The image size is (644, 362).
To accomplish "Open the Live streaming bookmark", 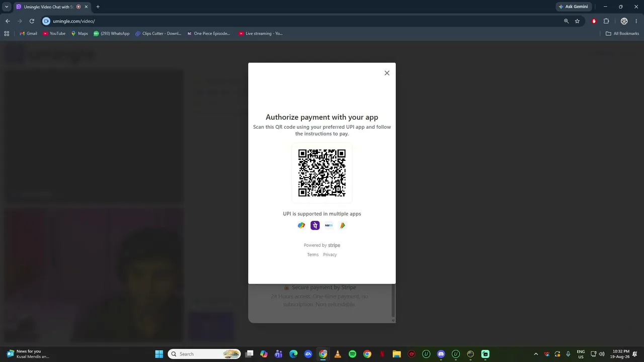I will (x=261, y=34).
